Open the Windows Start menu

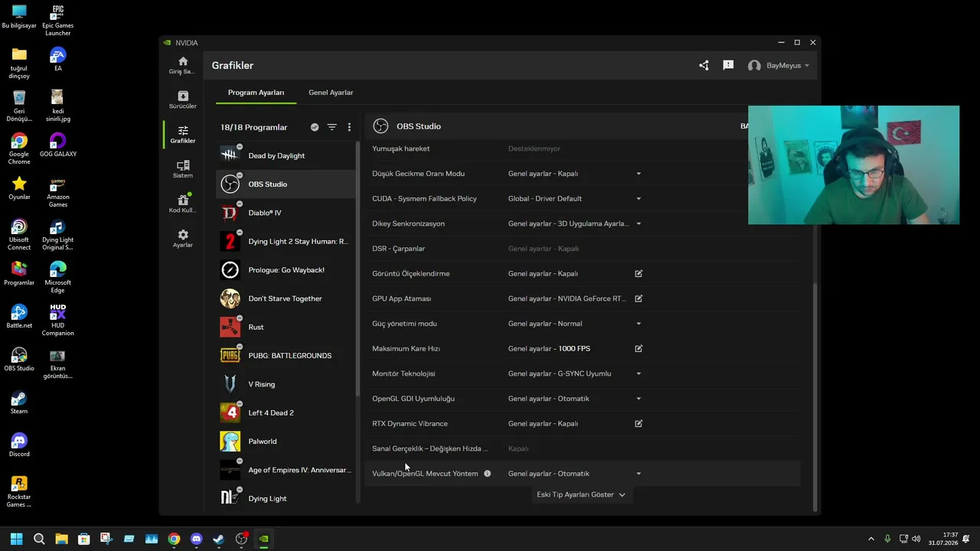[16, 539]
